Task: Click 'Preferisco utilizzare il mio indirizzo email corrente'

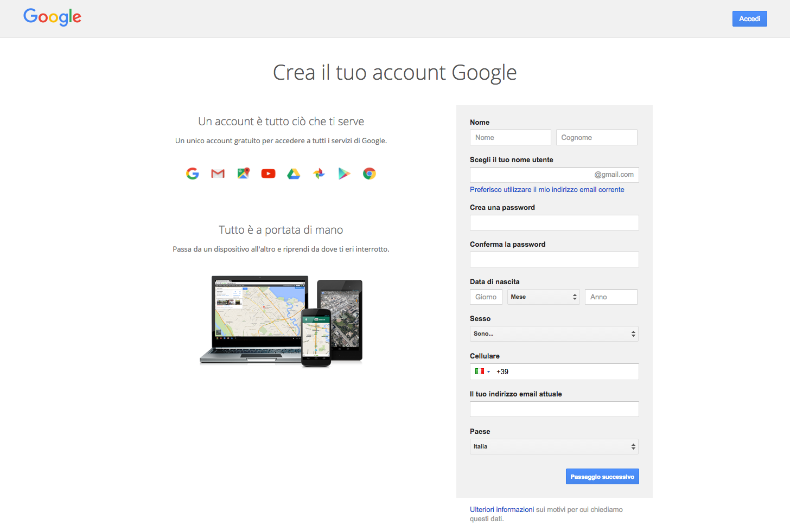Action: [547, 189]
